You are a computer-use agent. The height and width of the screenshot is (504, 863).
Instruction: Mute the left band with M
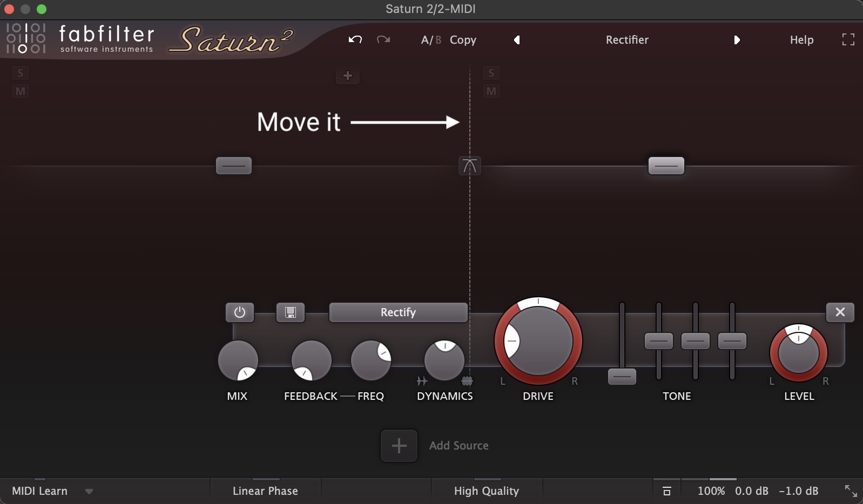[21, 91]
